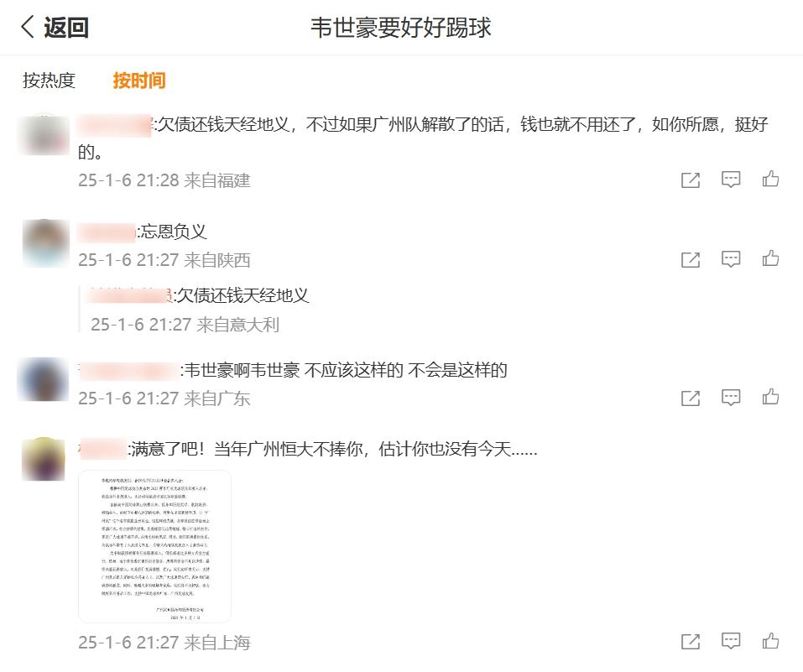
Task: Go back with the 返回 arrow
Action: click(x=55, y=27)
